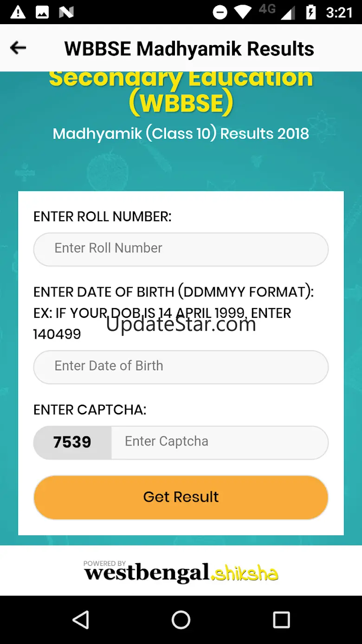Tap the warning triangle status icon
The width and height of the screenshot is (362, 644).
[18, 12]
